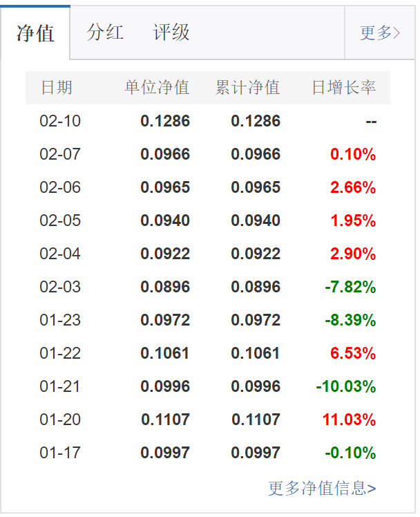420x517 pixels.
Task: Click the 单位净值 column header
Action: (157, 88)
